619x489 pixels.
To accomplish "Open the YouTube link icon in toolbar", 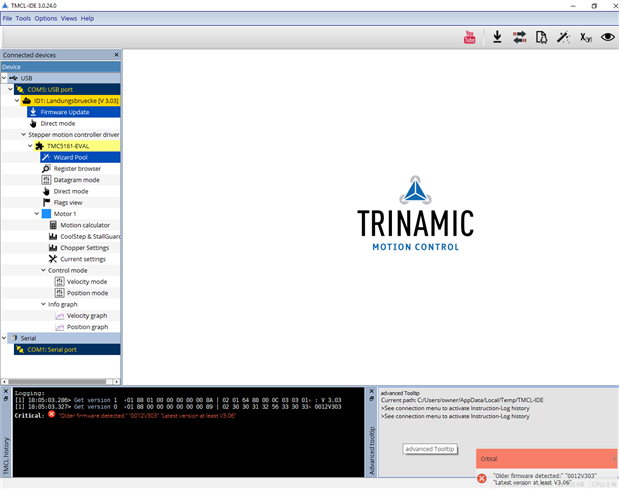I will pyautogui.click(x=469, y=37).
